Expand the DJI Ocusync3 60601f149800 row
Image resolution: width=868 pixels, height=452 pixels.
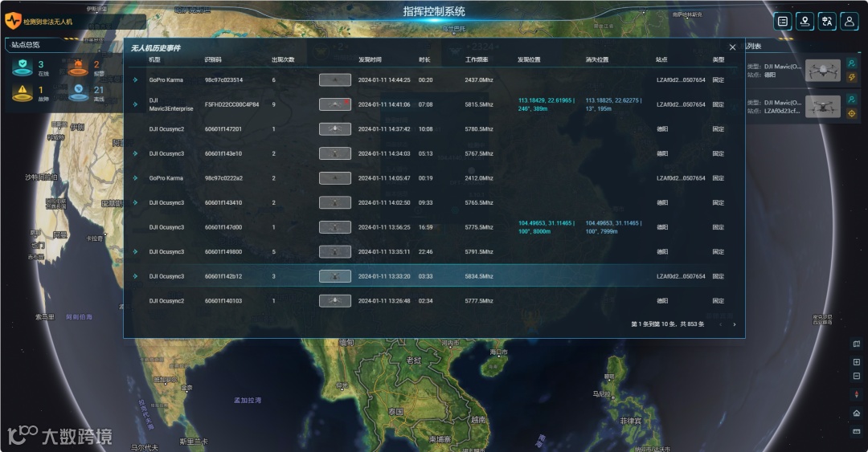pos(135,252)
